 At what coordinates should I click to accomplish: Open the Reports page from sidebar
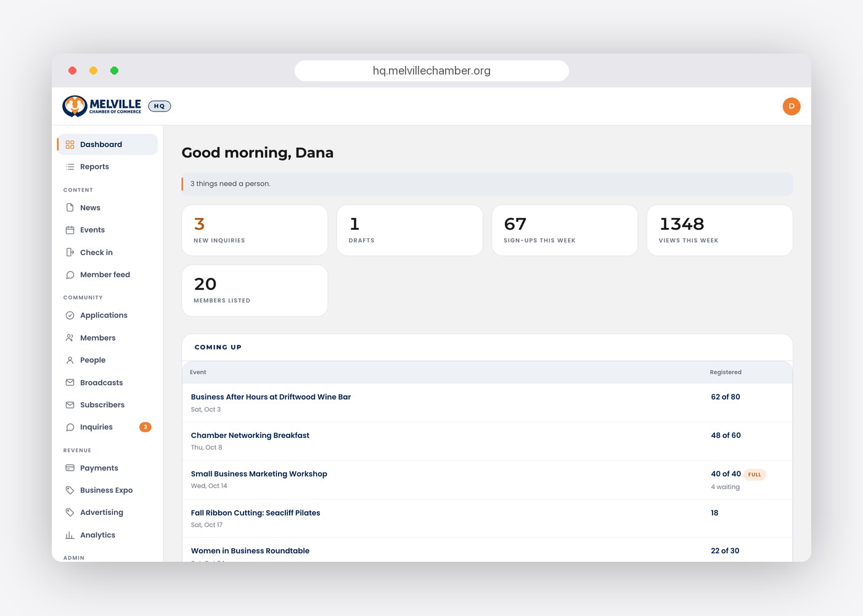[107, 167]
